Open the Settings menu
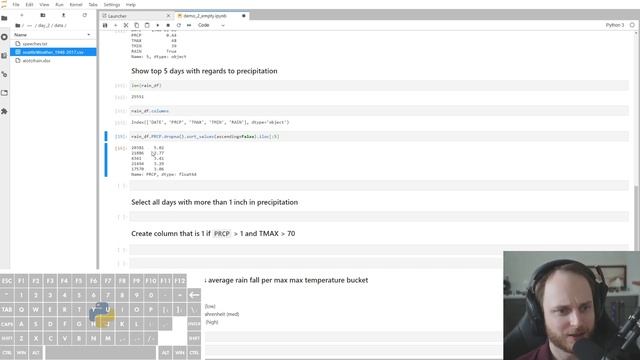The height and width of the screenshot is (360, 640). pos(112,4)
